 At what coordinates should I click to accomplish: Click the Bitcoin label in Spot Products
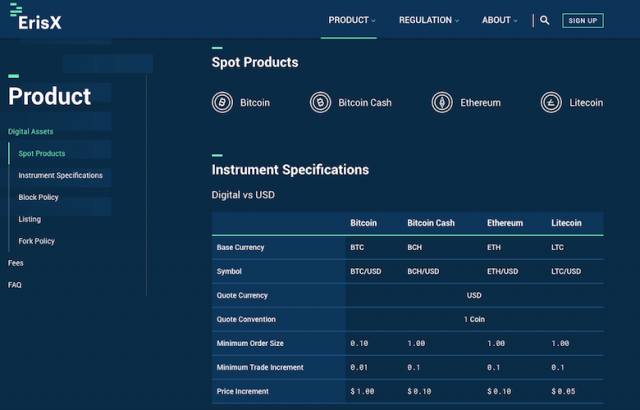(x=255, y=102)
